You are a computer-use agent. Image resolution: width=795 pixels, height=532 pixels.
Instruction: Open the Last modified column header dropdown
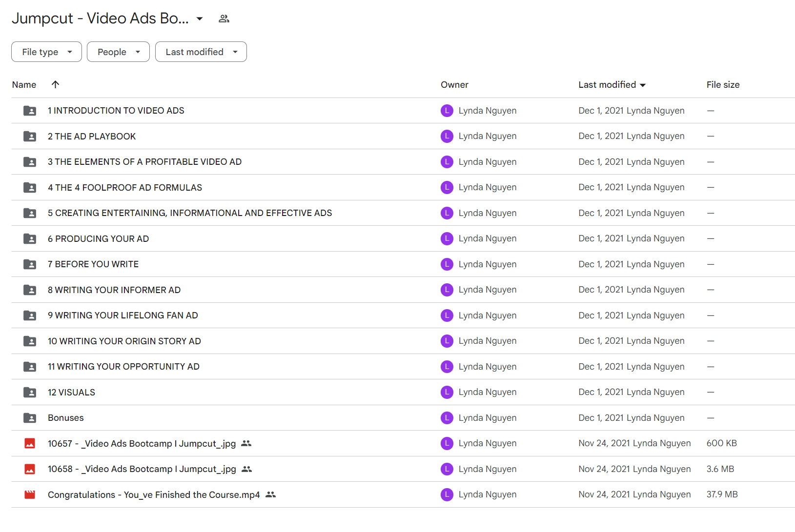[612, 84]
